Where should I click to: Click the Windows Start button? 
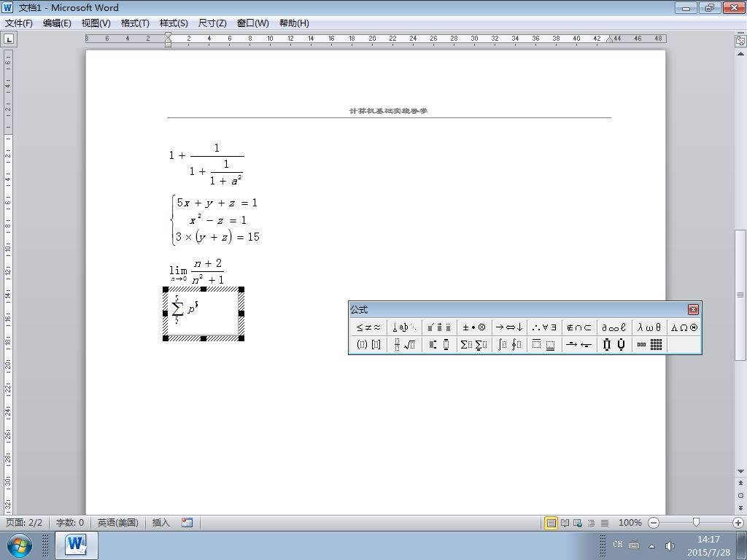pyautogui.click(x=20, y=545)
